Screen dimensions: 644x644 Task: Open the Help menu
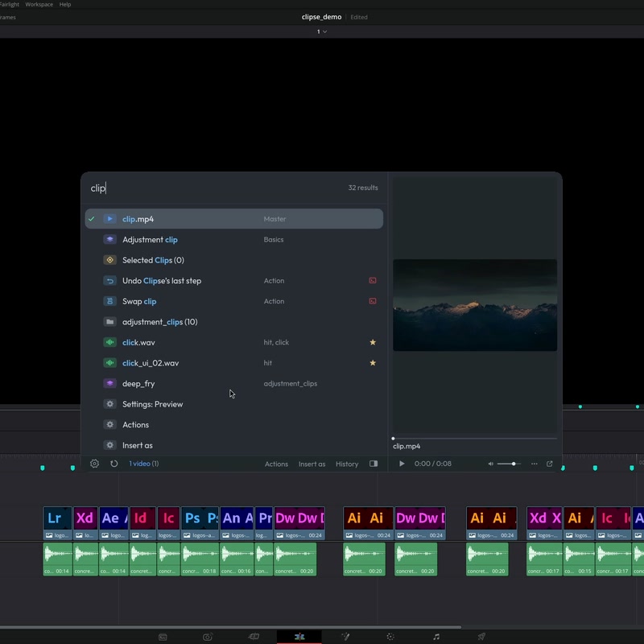tap(65, 4)
